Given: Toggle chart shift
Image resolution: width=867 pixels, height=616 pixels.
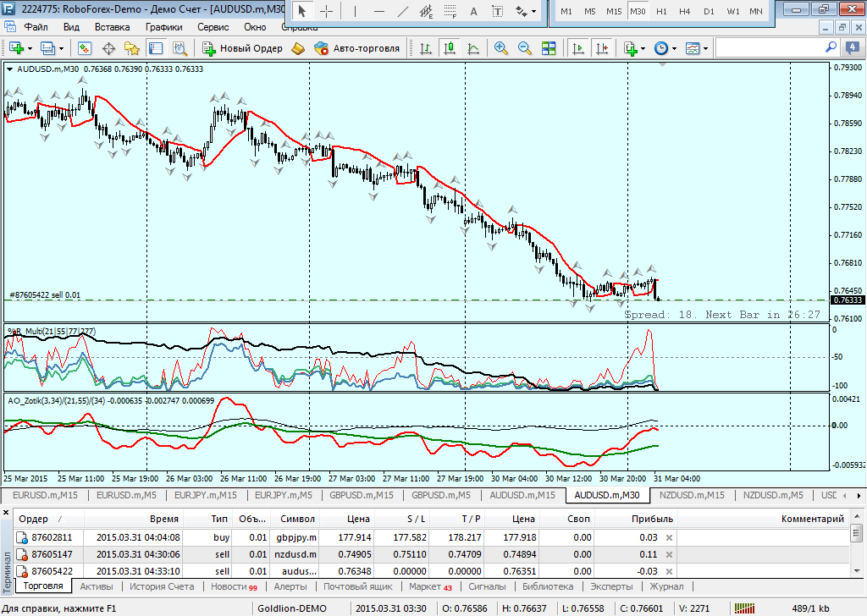Looking at the screenshot, I should click(602, 48).
